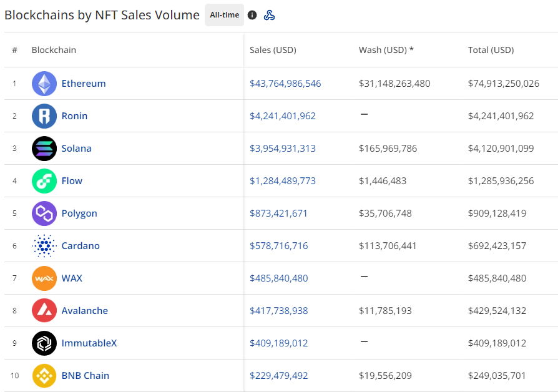Click the Flow logo icon
This screenshot has height=392, width=558.
pos(44,181)
